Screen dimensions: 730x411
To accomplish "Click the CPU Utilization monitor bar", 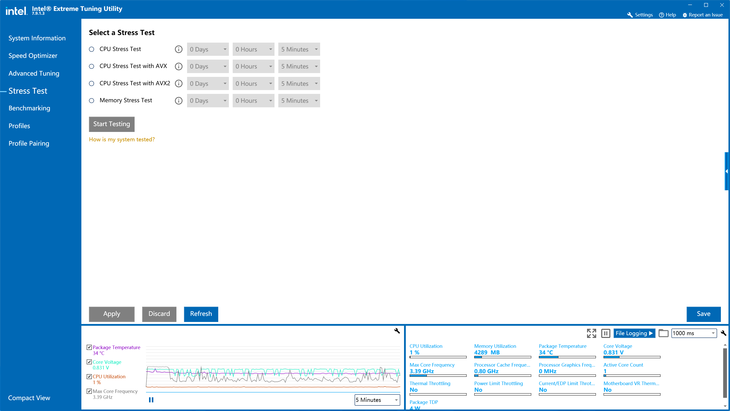I will tap(438, 357).
